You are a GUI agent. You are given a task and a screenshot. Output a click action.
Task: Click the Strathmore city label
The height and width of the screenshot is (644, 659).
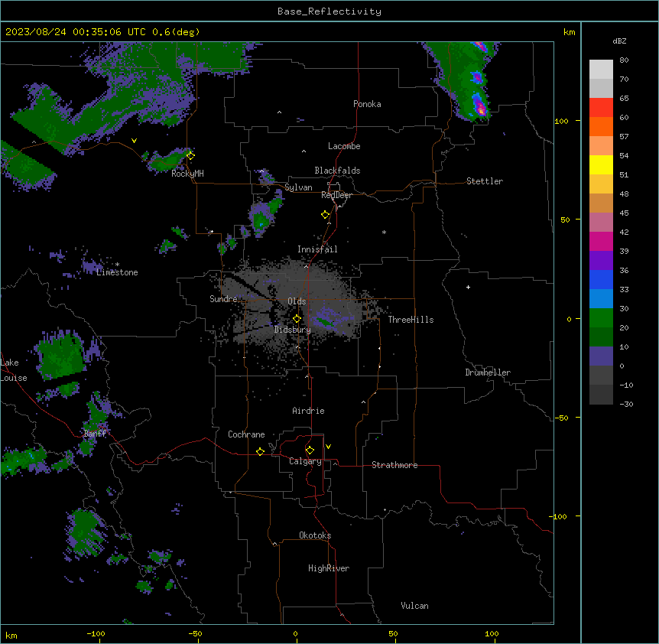(x=394, y=465)
